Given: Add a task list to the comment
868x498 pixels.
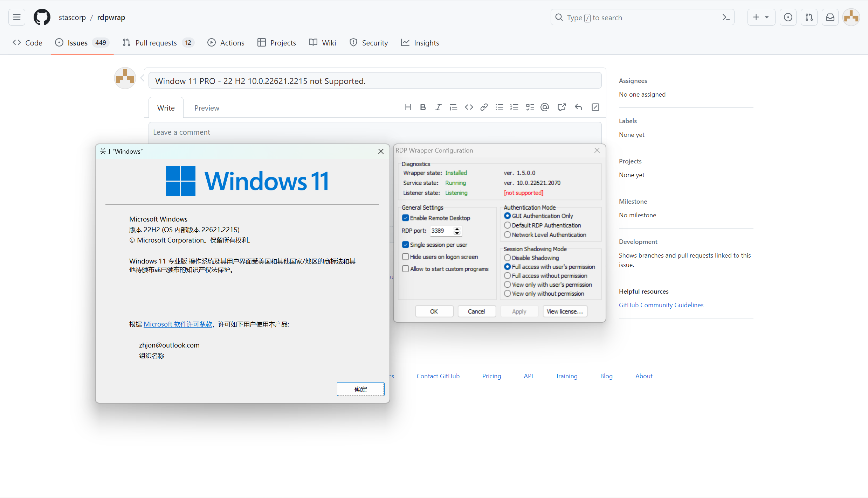Looking at the screenshot, I should (530, 107).
